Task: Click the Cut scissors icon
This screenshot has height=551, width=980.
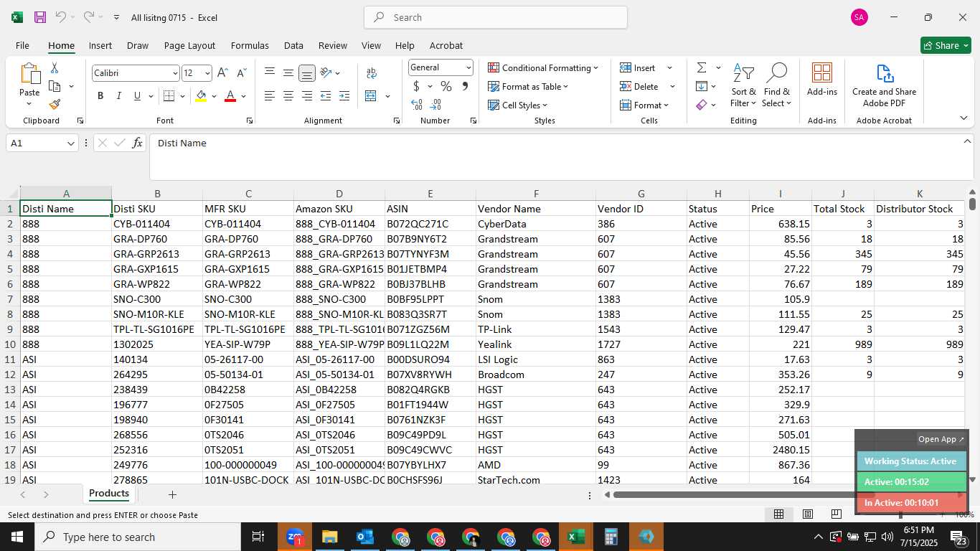Action: 55,68
